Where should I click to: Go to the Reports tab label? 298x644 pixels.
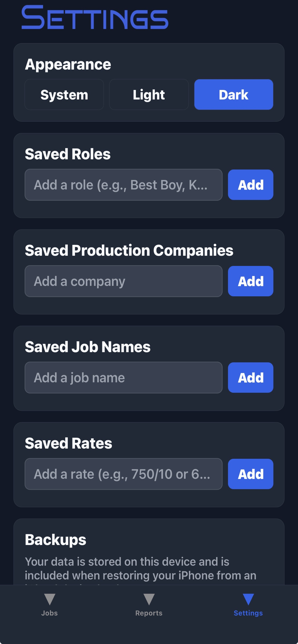(149, 613)
